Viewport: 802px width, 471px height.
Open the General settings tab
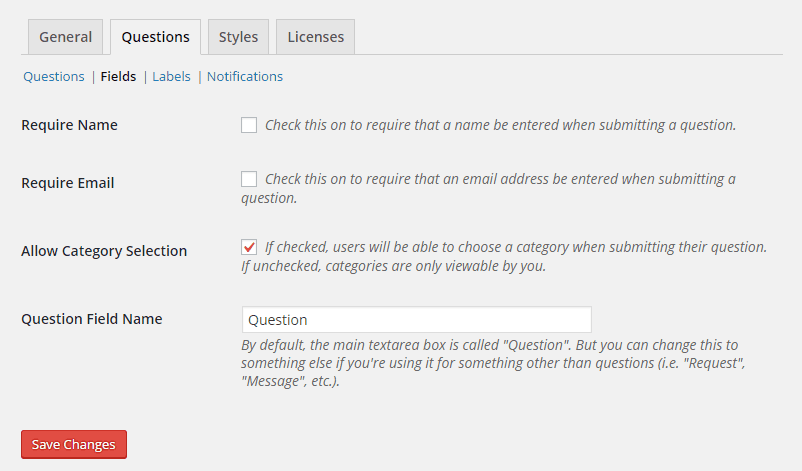coord(65,37)
